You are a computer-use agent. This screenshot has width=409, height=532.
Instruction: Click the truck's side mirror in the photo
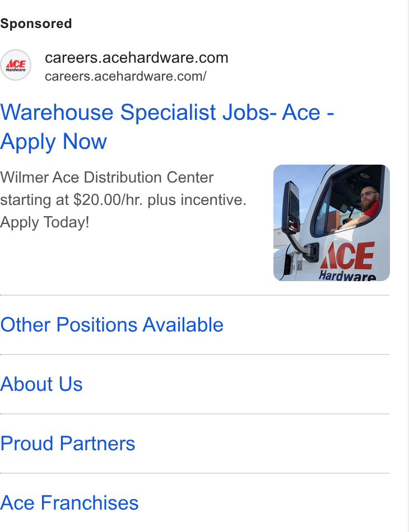(291, 207)
